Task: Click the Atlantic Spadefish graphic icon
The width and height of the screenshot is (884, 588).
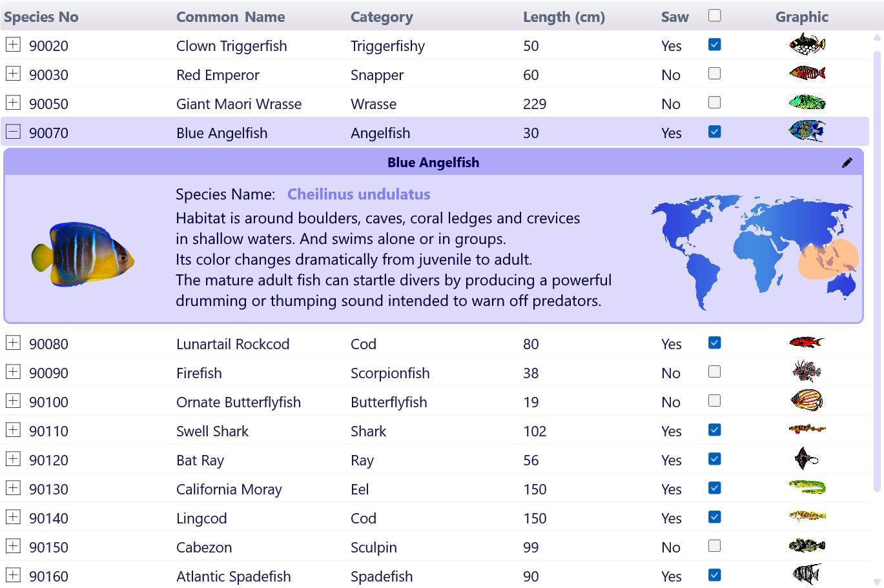Action: click(x=807, y=574)
